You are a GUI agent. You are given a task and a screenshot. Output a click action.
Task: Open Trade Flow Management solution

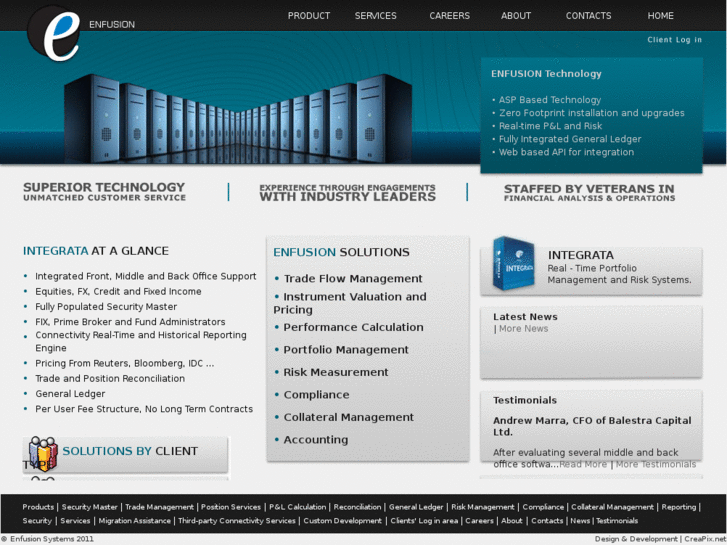click(353, 279)
